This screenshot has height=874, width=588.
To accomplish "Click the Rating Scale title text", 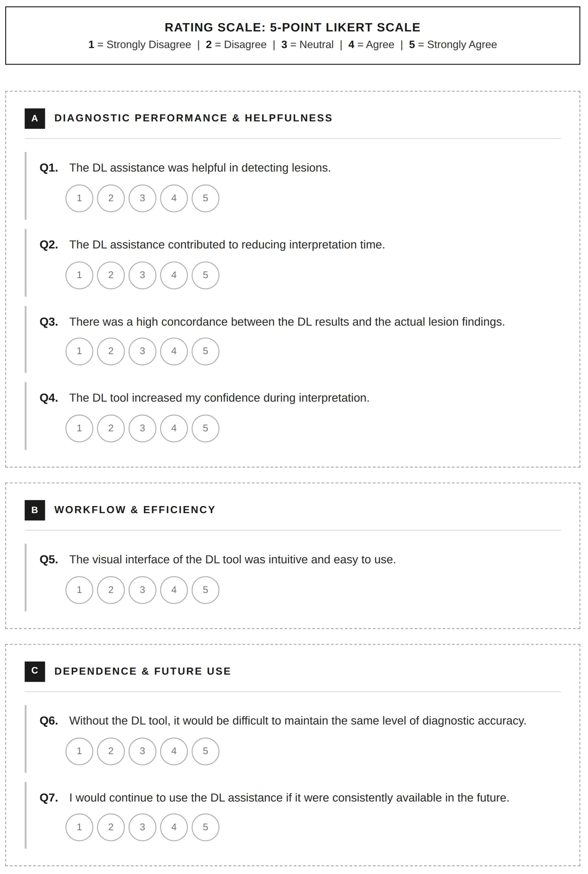I will pos(292,27).
